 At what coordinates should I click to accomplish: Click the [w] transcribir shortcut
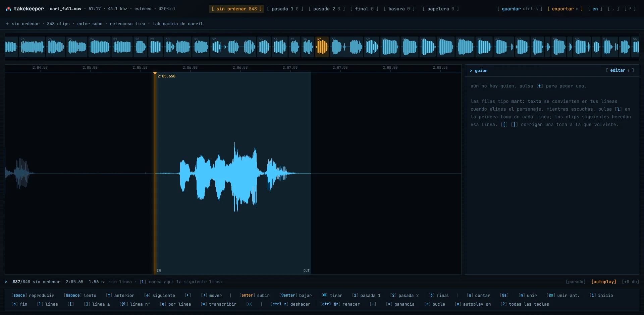tap(218, 304)
